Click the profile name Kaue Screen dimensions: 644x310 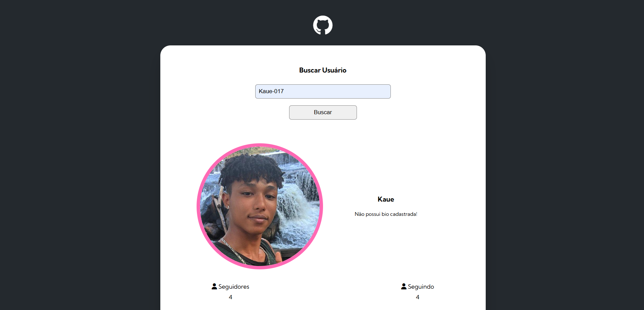(386, 199)
